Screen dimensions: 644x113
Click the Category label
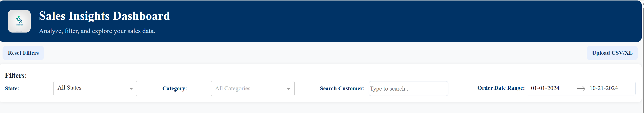(x=175, y=89)
